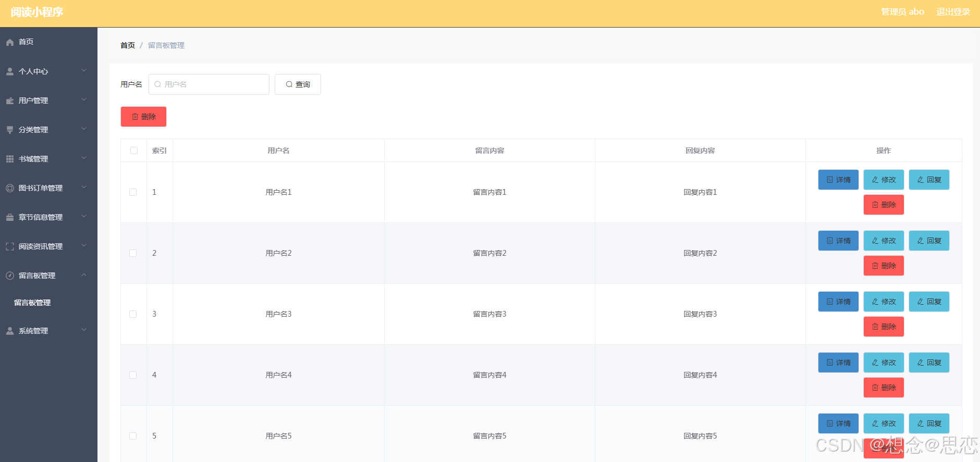
Task: Open 用户管理 in the sidebar
Action: coord(48,101)
